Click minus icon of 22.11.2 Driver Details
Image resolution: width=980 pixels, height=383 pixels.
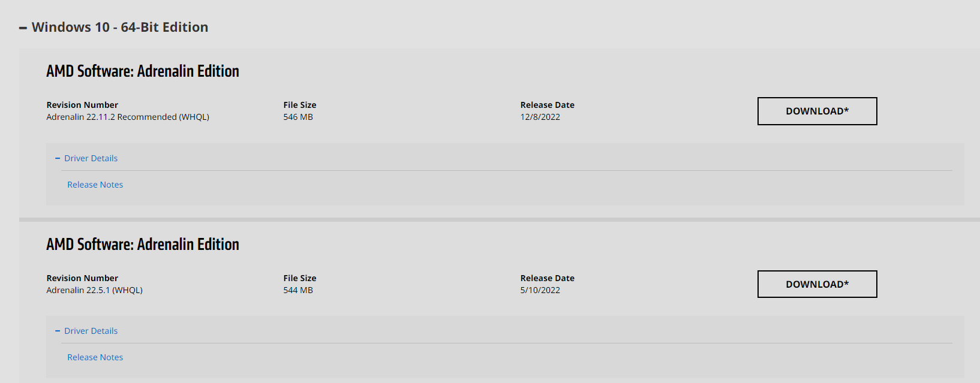click(x=58, y=158)
